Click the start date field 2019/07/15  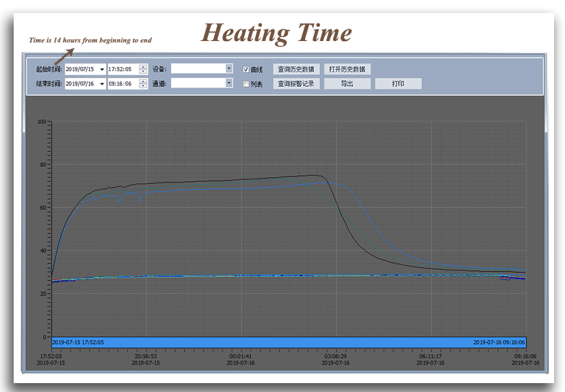point(81,69)
